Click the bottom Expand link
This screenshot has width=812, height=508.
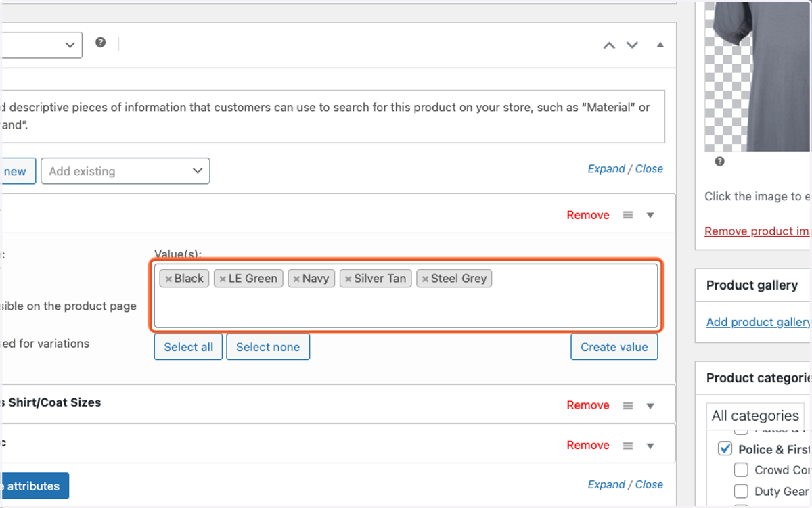[606, 484]
